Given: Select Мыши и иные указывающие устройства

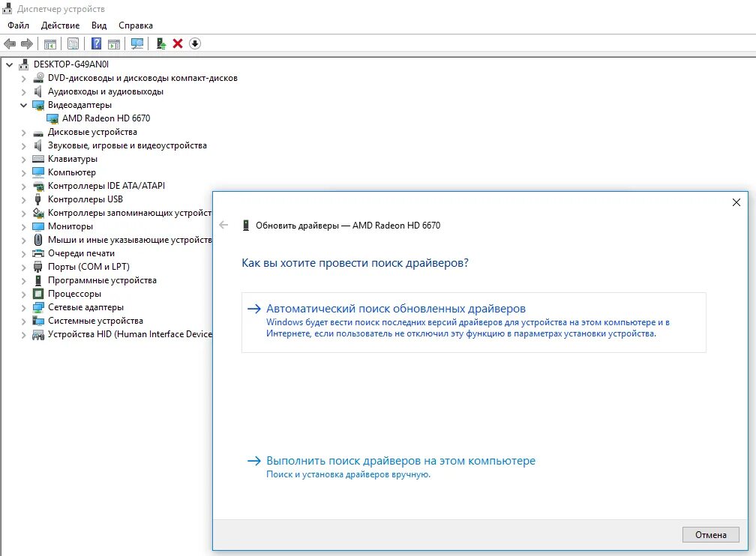Looking at the screenshot, I should click(130, 240).
